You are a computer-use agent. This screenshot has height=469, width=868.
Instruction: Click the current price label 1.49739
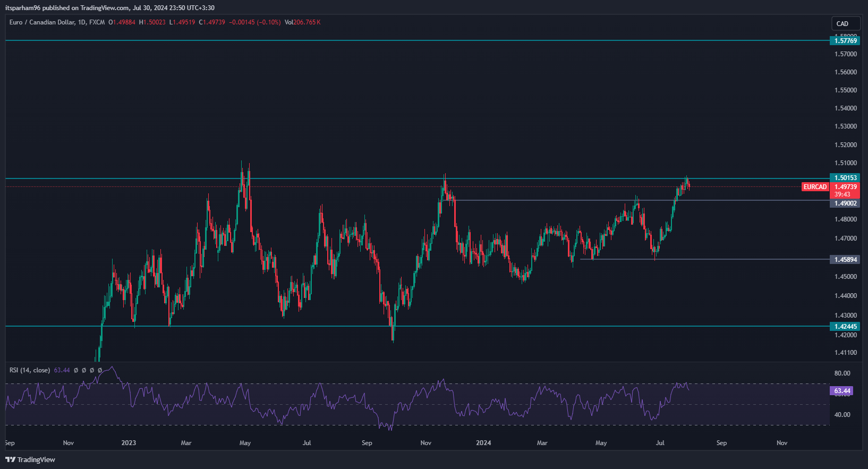(845, 187)
